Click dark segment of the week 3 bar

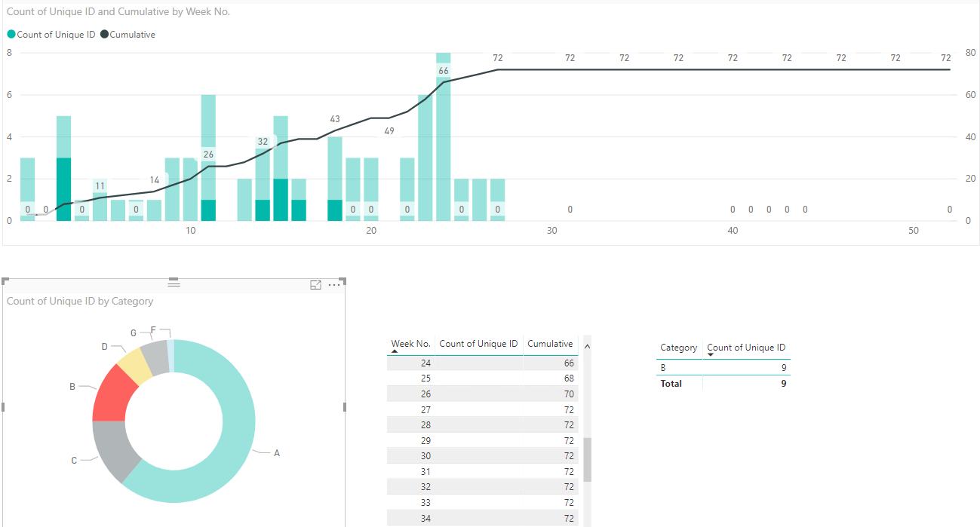[64, 189]
